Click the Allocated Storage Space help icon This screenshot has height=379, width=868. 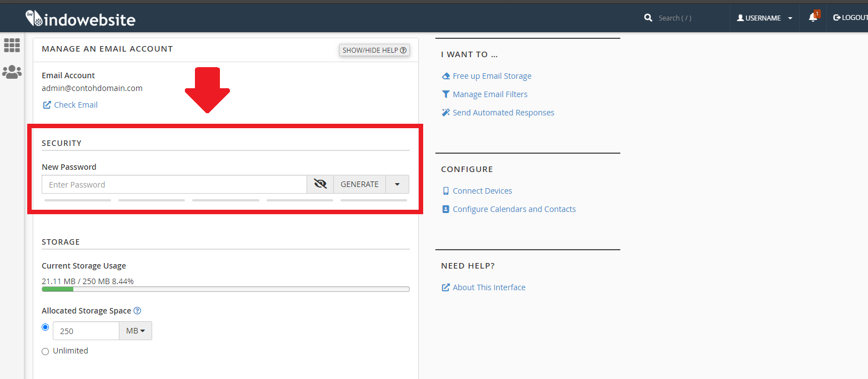(137, 311)
